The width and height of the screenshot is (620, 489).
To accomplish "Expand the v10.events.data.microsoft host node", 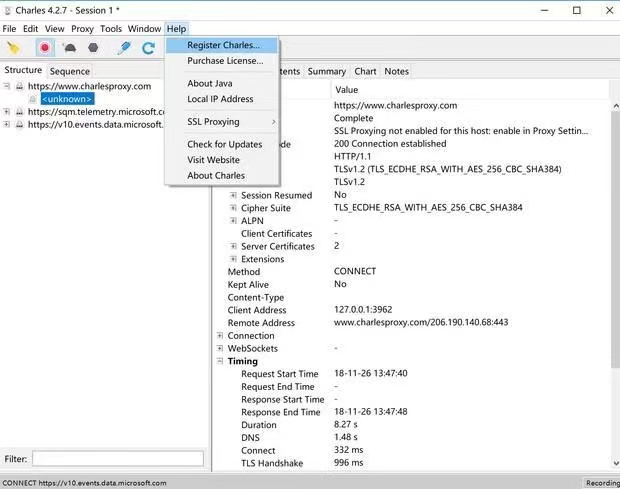I will point(6,124).
